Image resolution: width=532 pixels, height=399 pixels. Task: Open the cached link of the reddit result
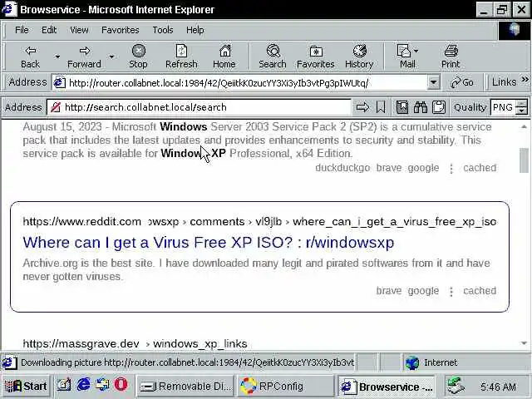pos(480,291)
